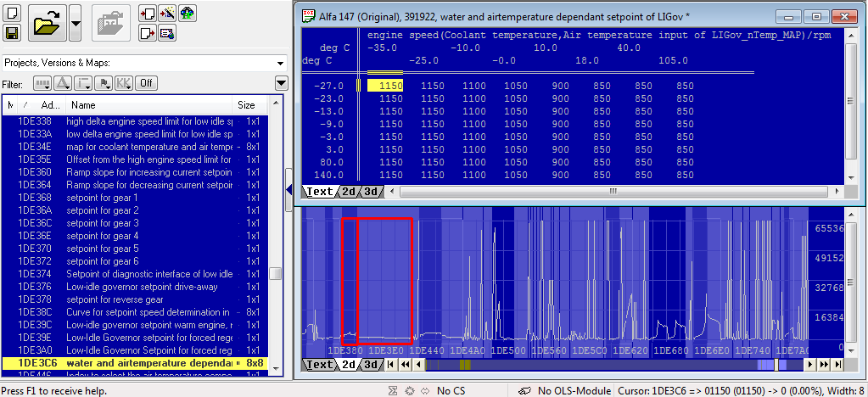Open project with the large folder icon
This screenshot has width=868, height=397.
point(48,23)
